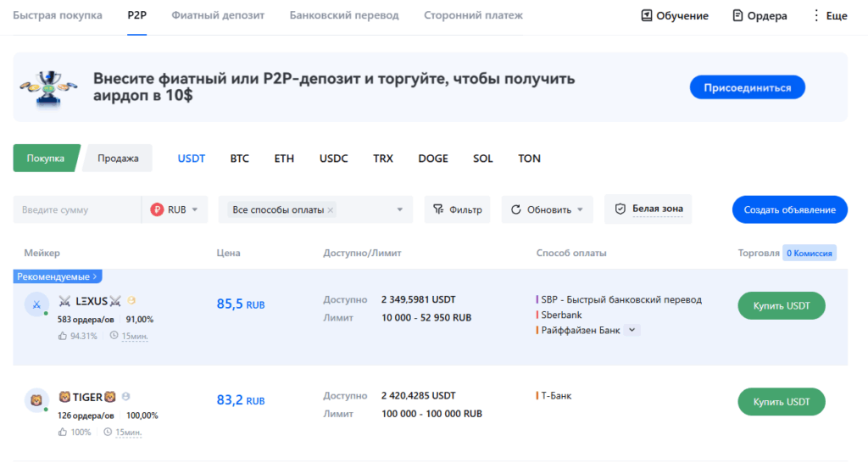Expand the Рекомендуемые section

tap(58, 276)
